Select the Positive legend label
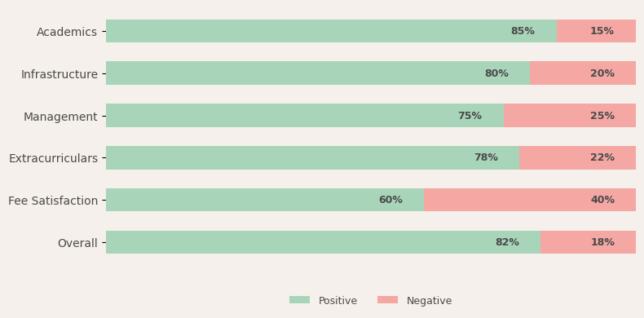 pos(337,301)
